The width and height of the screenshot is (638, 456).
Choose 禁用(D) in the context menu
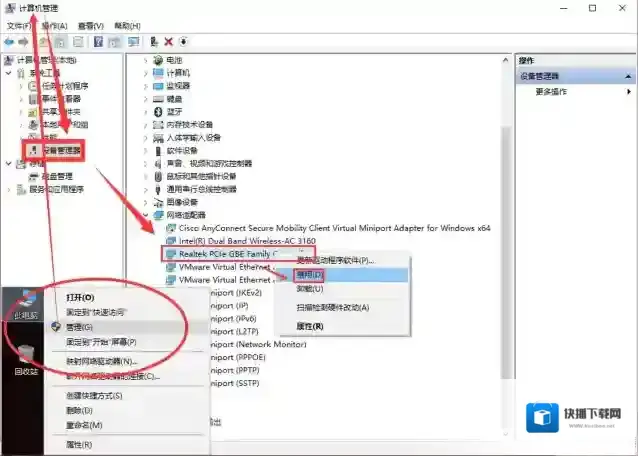(310, 274)
